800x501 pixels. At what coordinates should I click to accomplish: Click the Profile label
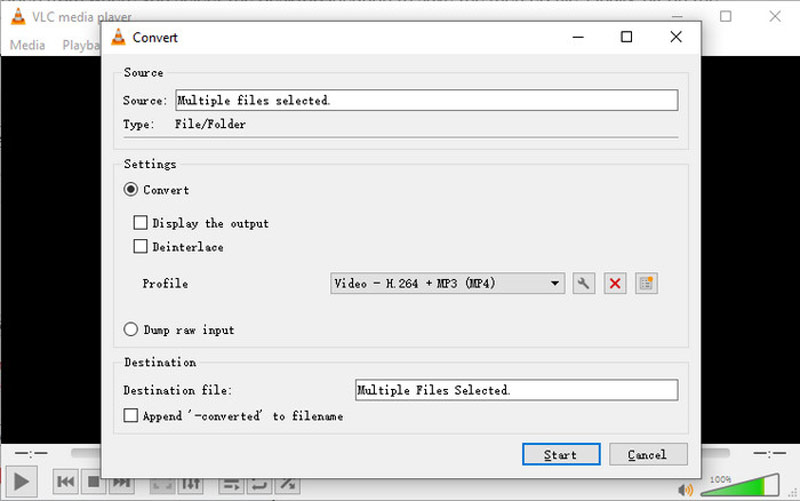165,283
